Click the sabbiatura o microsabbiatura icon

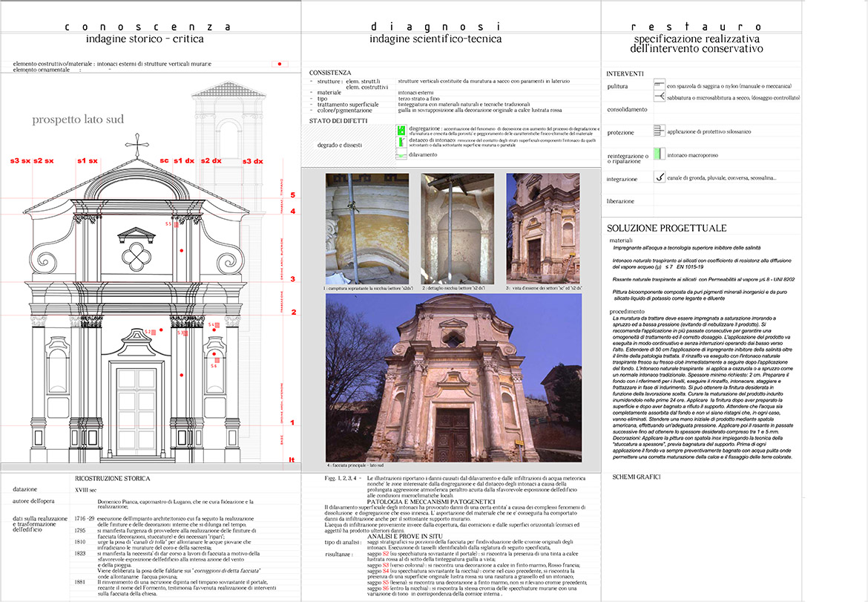point(660,96)
